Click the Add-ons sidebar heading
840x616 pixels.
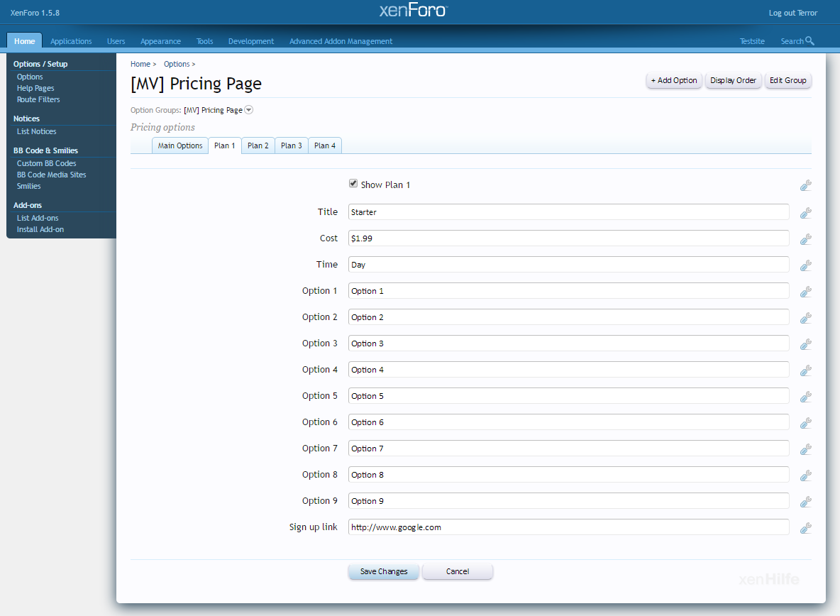click(x=28, y=205)
